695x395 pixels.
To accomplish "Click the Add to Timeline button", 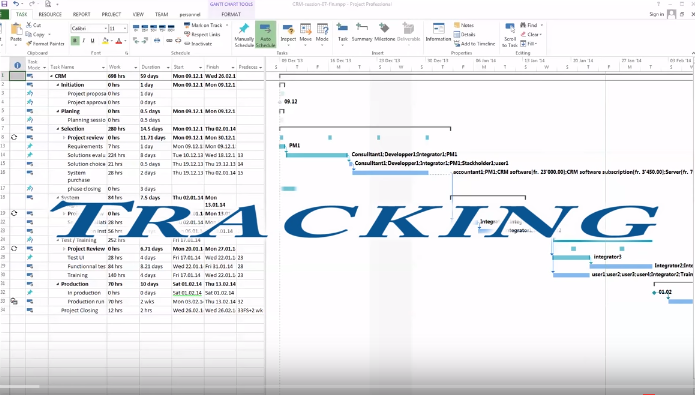I will [474, 44].
